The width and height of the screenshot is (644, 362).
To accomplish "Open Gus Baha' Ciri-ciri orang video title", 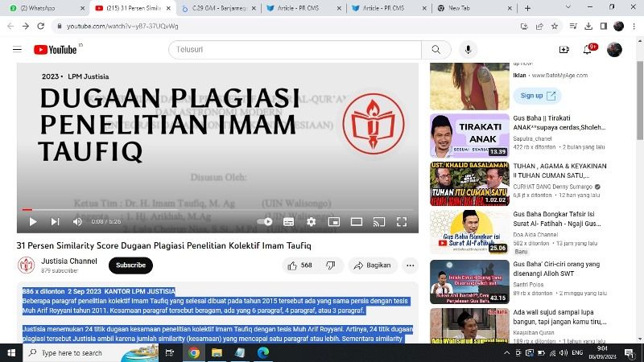I will (x=556, y=269).
